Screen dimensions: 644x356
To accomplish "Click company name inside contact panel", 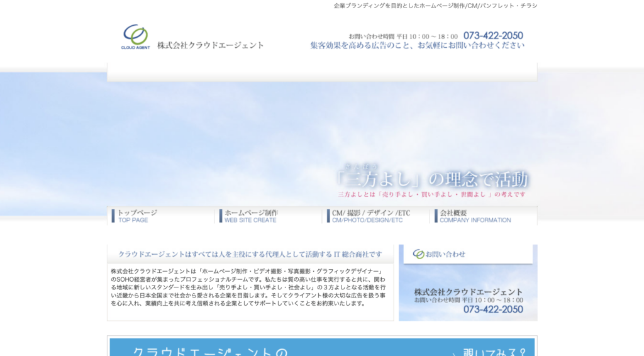I will (x=468, y=292).
